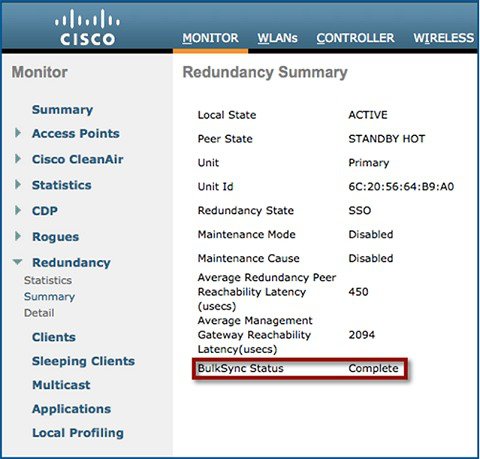Open Local Profiling page
Screen dimensions: 480x459
click(x=78, y=433)
